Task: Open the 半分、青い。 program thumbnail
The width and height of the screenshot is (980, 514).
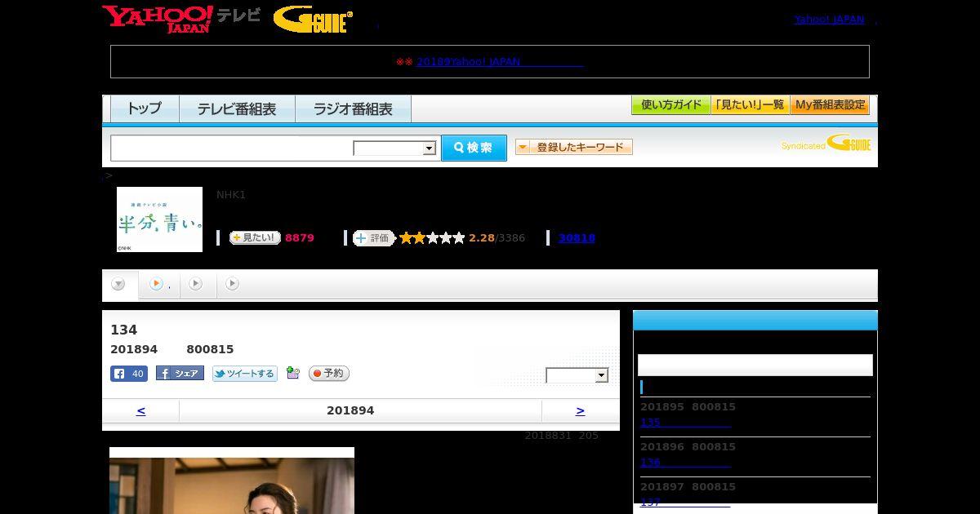Action: (159, 219)
